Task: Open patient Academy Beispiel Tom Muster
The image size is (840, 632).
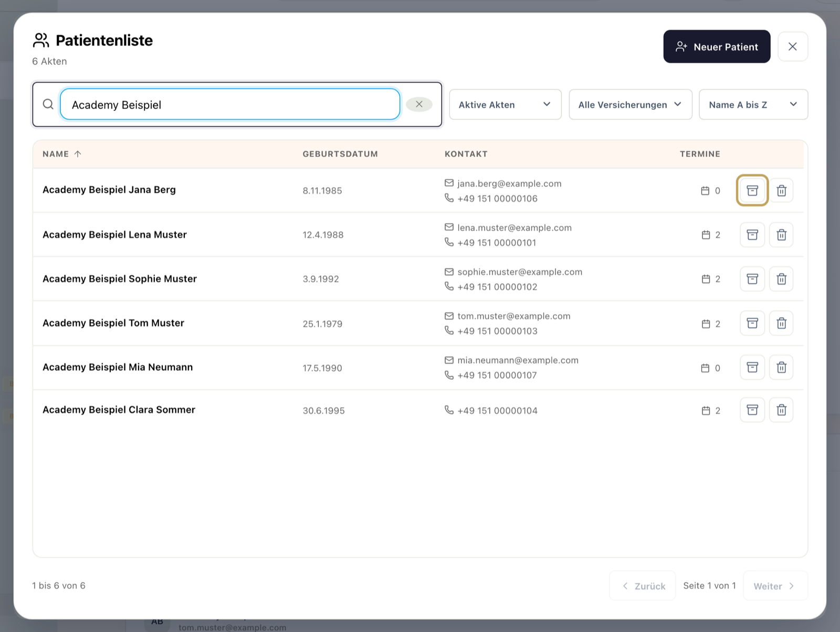Action: tap(113, 323)
